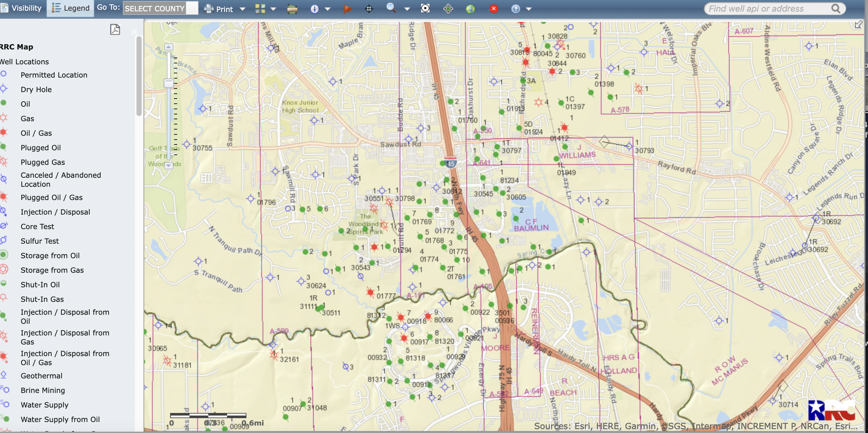
Task: Click the target bullseye toolbar toggle
Action: (425, 8)
